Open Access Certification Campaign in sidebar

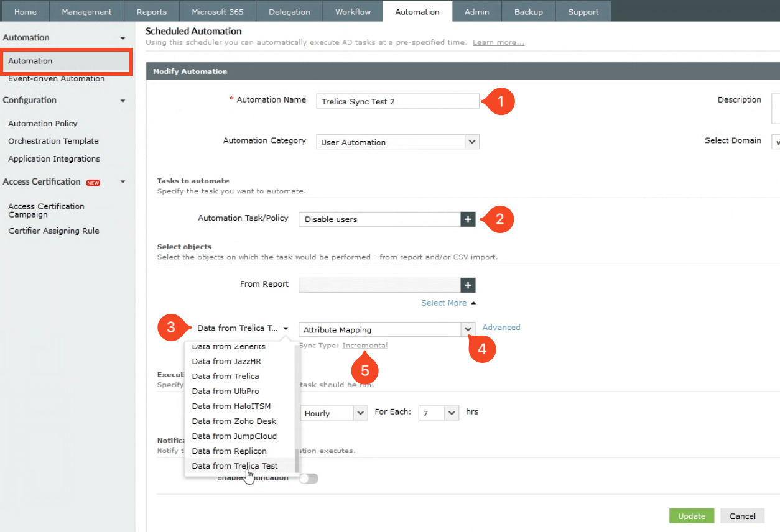pos(46,211)
